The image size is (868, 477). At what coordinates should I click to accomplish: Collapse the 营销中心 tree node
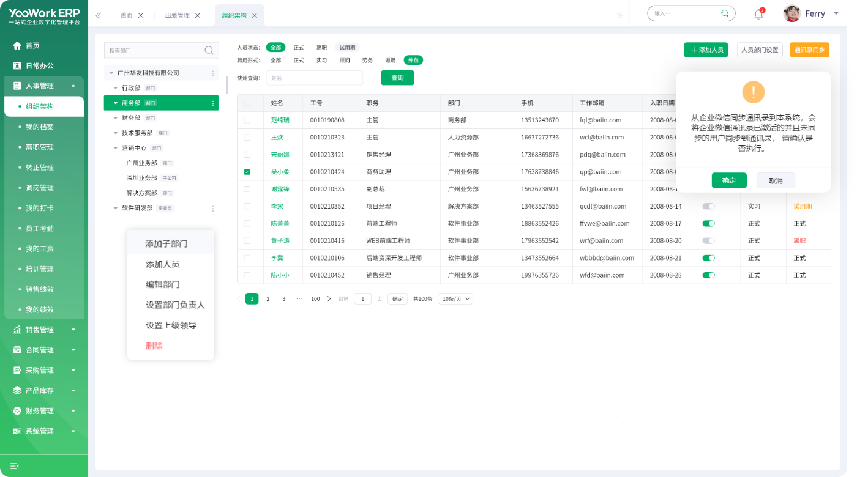pyautogui.click(x=116, y=148)
